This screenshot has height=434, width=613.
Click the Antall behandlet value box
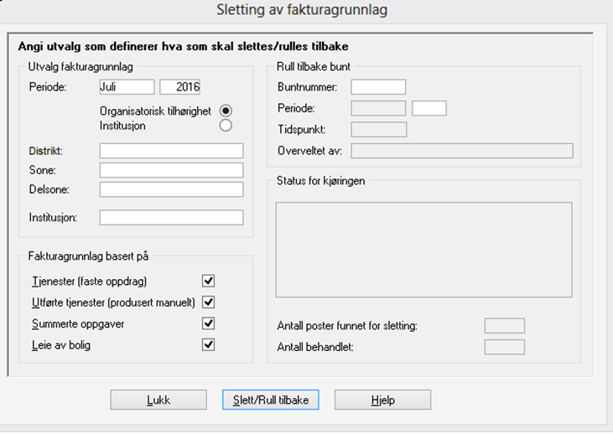[504, 346]
